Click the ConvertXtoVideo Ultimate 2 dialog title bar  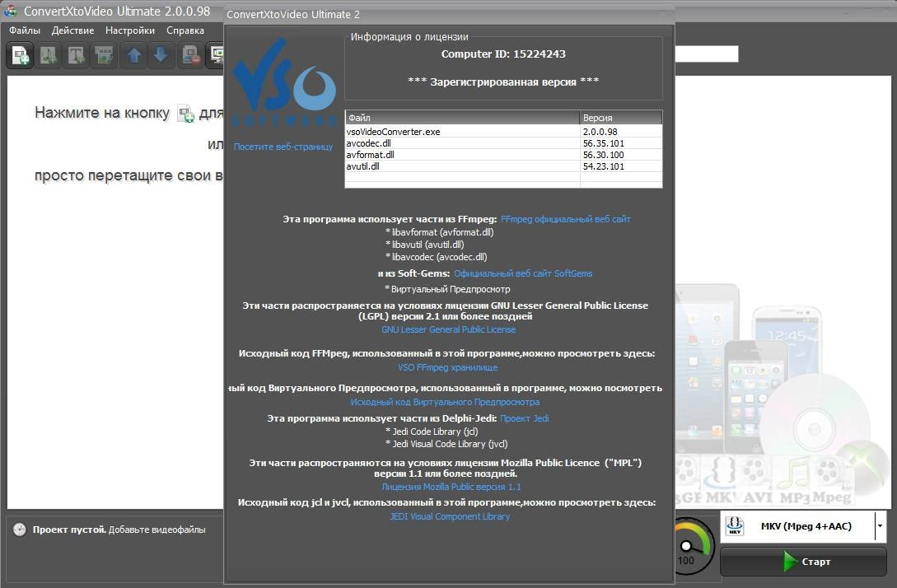point(449,14)
